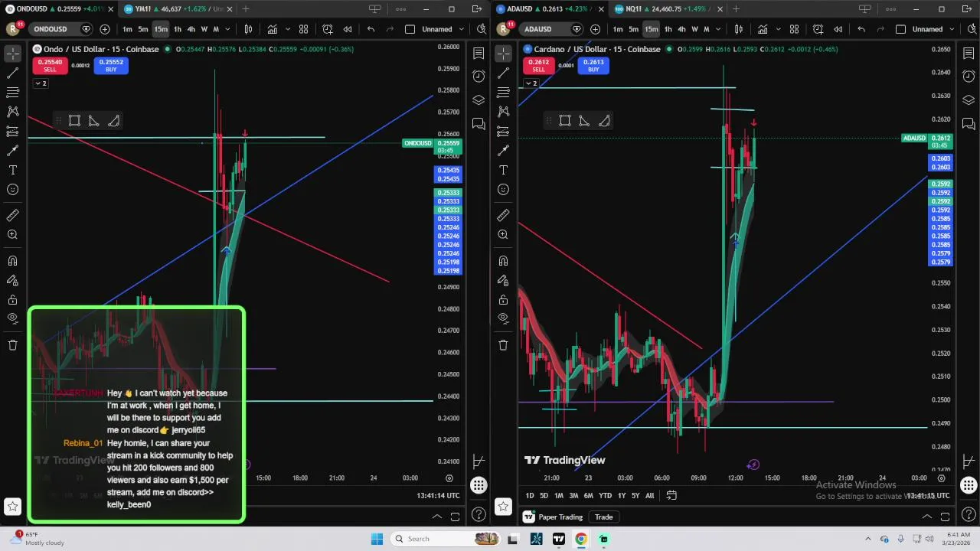
Task: Set the 3M date range in ADAUSD window
Action: pyautogui.click(x=573, y=495)
